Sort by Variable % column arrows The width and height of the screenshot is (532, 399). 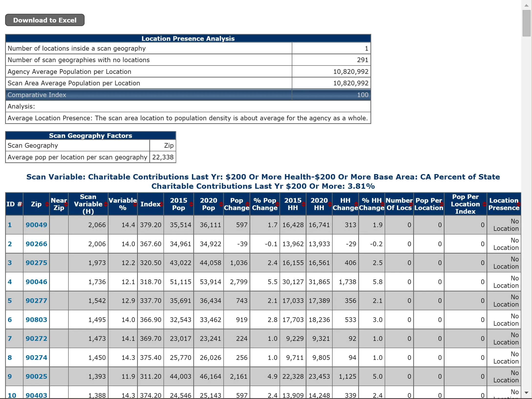[135, 204]
